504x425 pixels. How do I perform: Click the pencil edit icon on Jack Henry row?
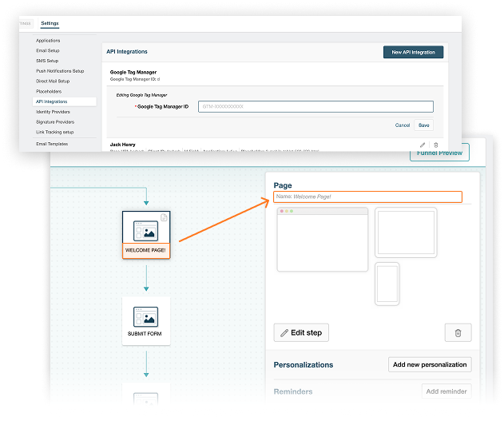pyautogui.click(x=423, y=145)
